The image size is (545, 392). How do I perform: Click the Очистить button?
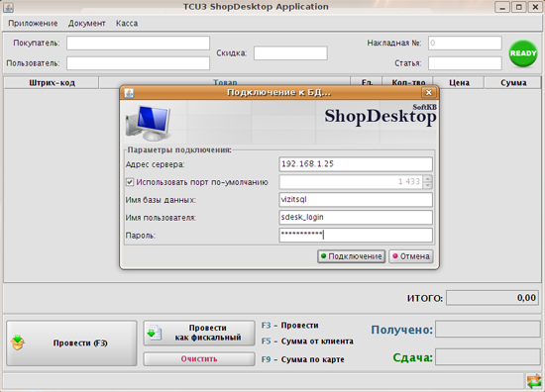pyautogui.click(x=199, y=359)
